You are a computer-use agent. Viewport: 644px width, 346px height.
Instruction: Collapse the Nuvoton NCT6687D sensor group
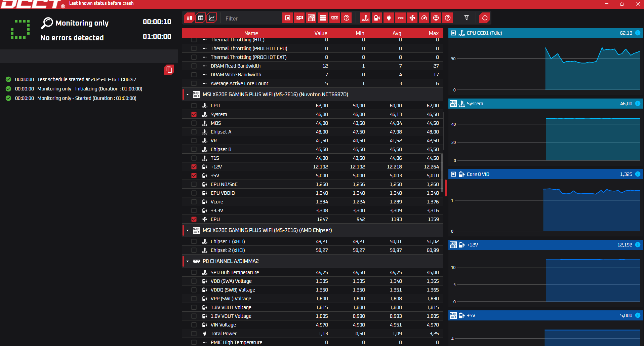coord(188,94)
